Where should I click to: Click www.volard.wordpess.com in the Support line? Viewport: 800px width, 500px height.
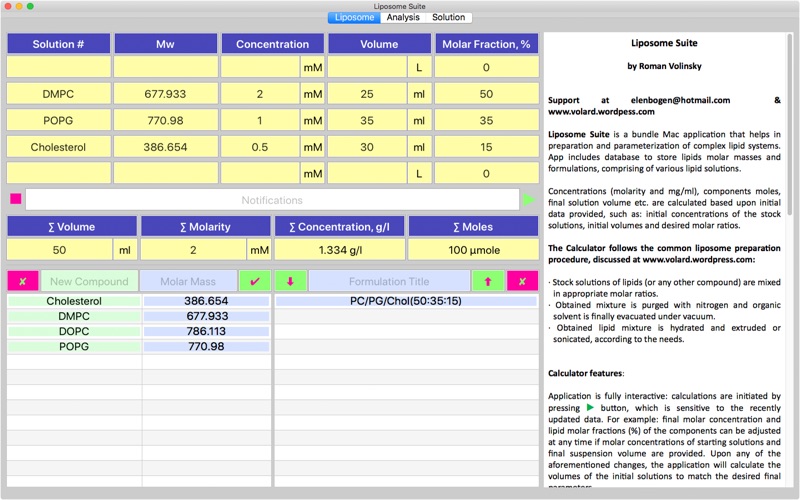point(601,111)
